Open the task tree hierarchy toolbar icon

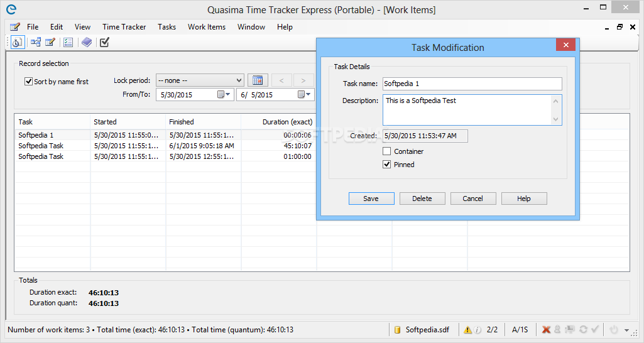click(x=36, y=42)
